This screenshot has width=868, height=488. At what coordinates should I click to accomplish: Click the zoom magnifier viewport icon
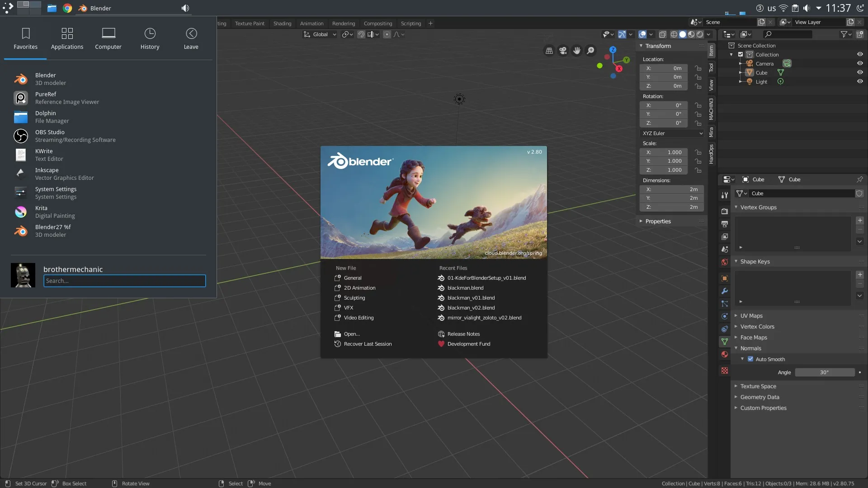point(590,51)
